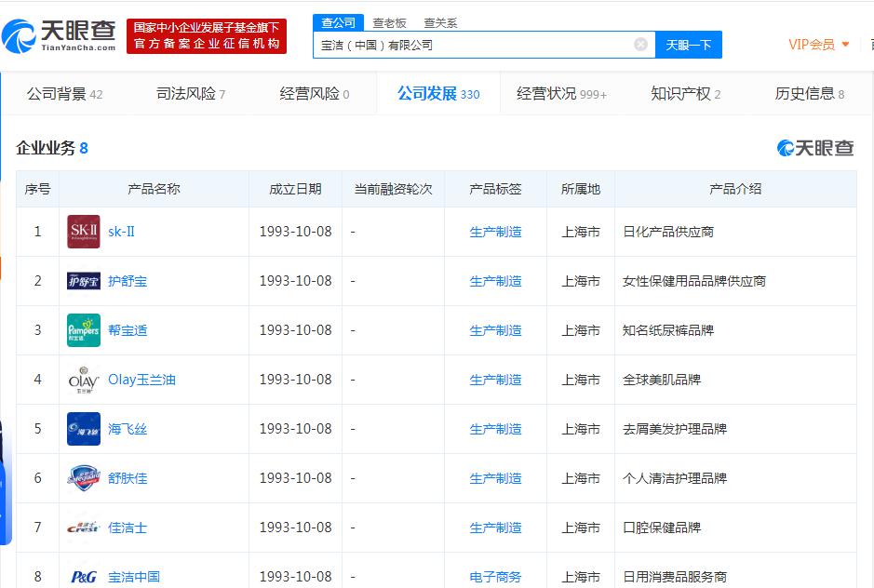Open the Olay玉兰油 product link
This screenshot has width=874, height=588.
tap(141, 380)
